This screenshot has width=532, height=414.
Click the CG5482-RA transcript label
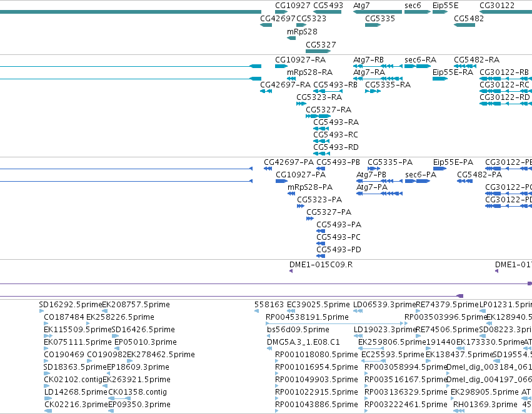[x=477, y=60]
